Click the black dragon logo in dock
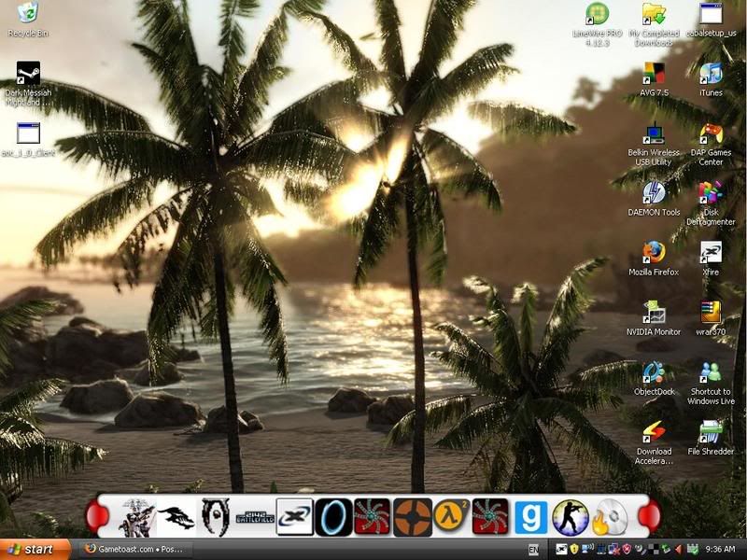Image resolution: width=747 pixels, height=560 pixels. click(176, 517)
